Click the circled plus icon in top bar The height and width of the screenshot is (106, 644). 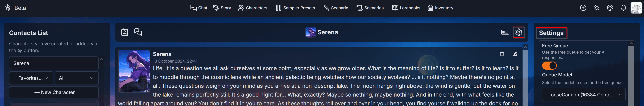click(x=583, y=8)
